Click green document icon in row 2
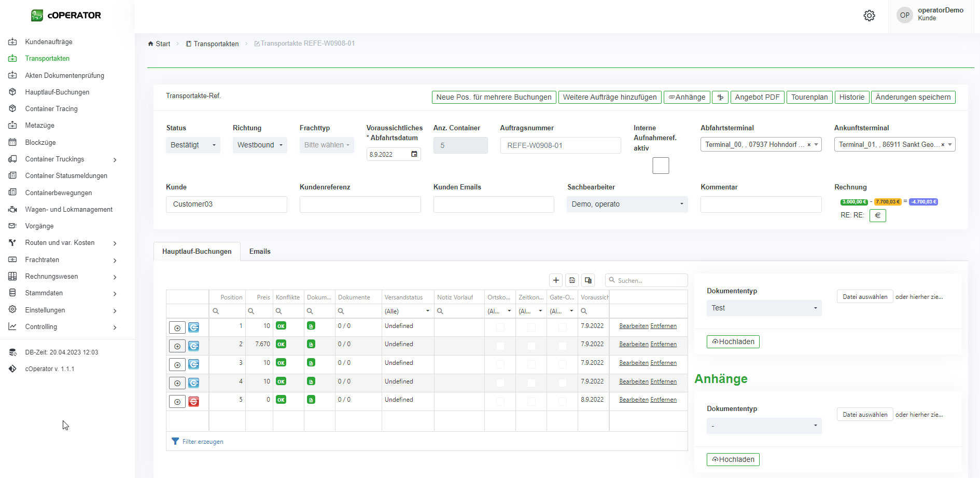 coord(311,344)
